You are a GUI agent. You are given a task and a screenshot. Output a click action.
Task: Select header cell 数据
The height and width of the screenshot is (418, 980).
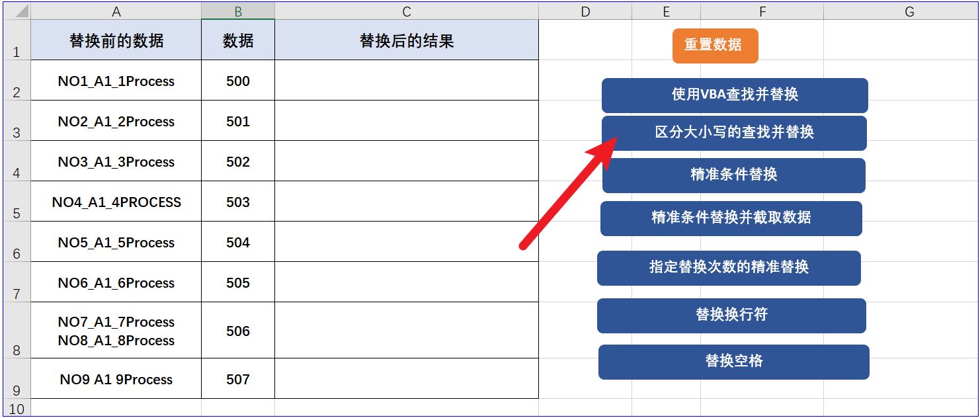(238, 40)
